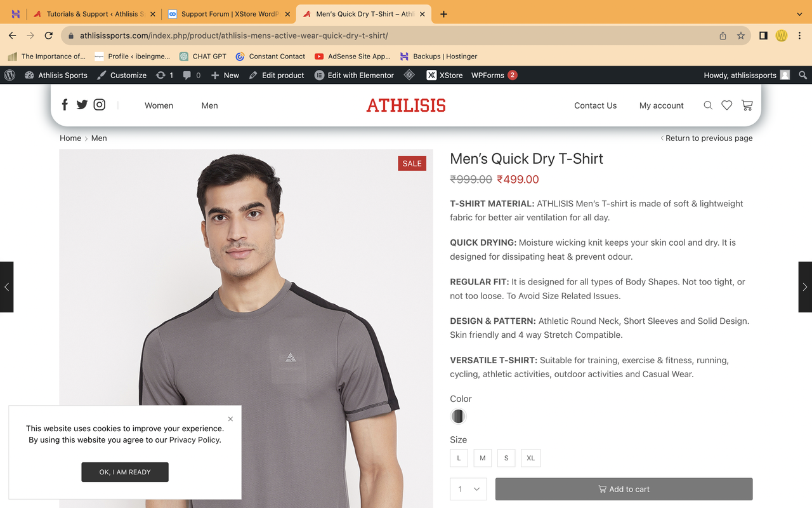This screenshot has width=812, height=508.
Task: Open the Privacy Policy link
Action: [x=195, y=439]
